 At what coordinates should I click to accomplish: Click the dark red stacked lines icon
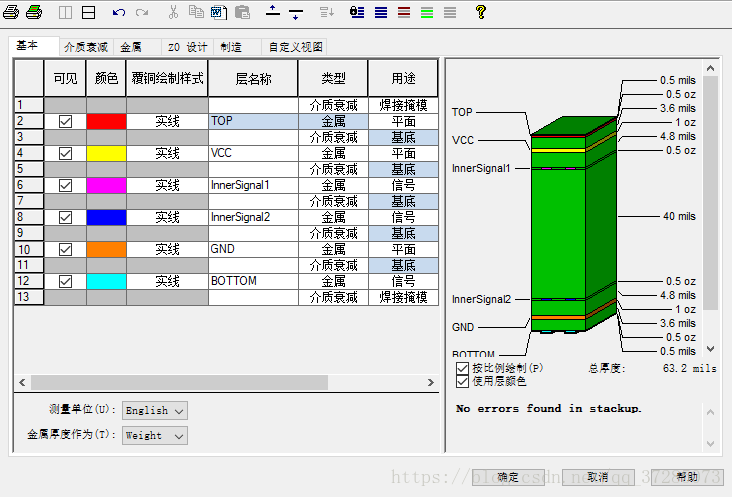click(404, 12)
